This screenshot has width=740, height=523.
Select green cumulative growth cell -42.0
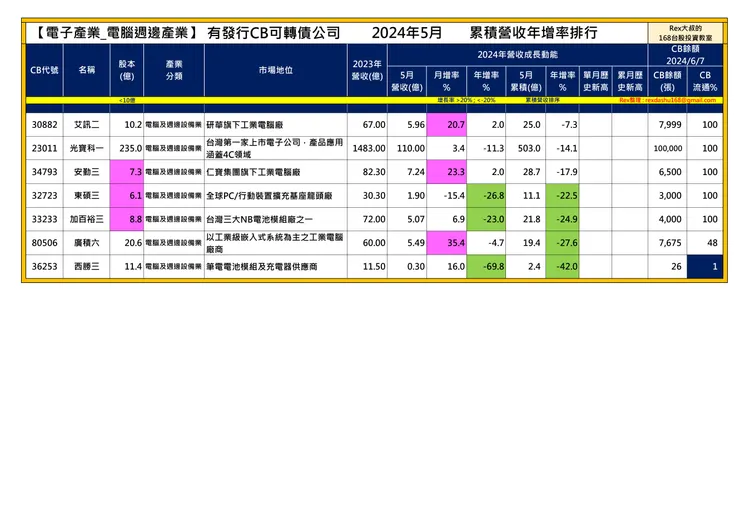pos(562,266)
